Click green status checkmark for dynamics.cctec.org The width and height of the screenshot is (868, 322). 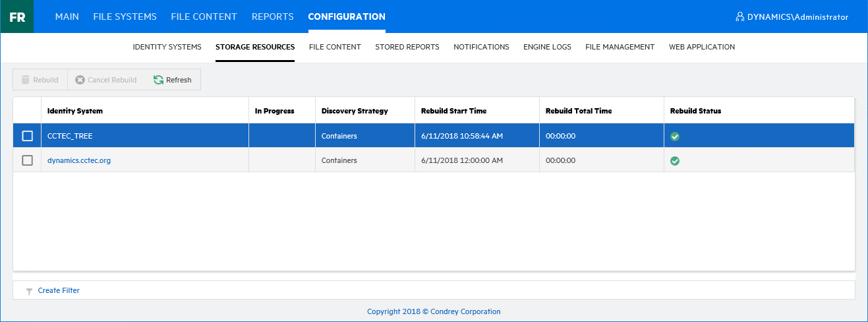pyautogui.click(x=675, y=160)
